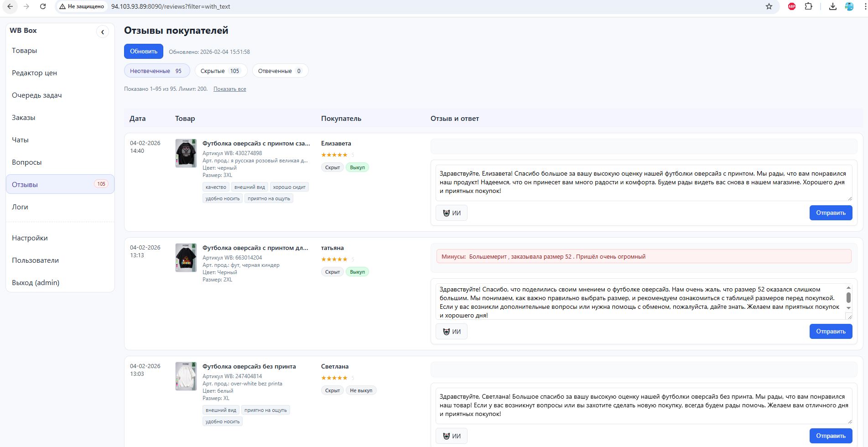Collapse the WB Box sidebar
Image resolution: width=868 pixels, height=447 pixels.
pos(103,32)
